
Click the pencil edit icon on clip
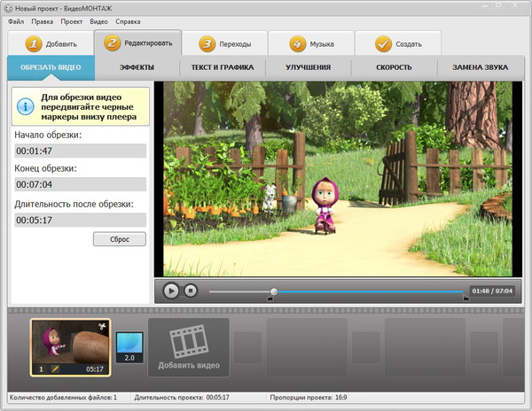[53, 368]
